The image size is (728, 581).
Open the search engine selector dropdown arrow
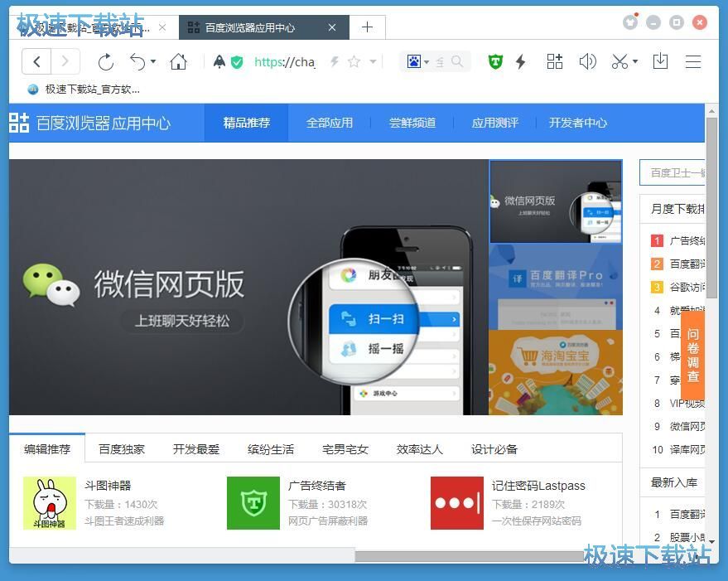click(x=427, y=62)
